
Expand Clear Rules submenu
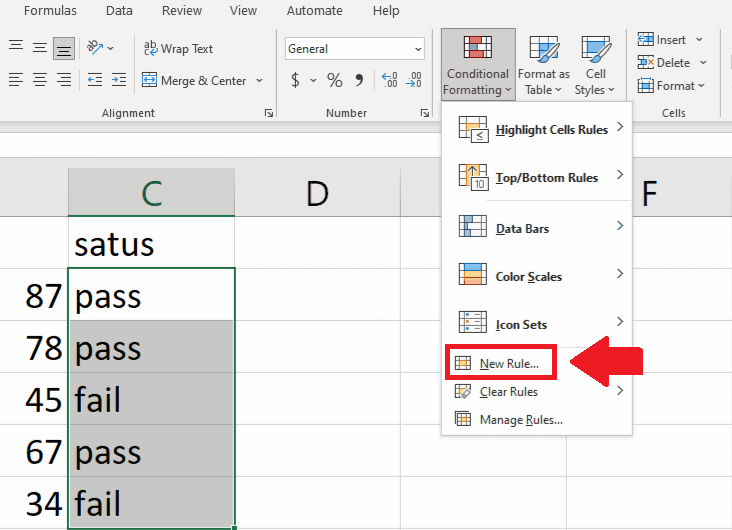(537, 391)
